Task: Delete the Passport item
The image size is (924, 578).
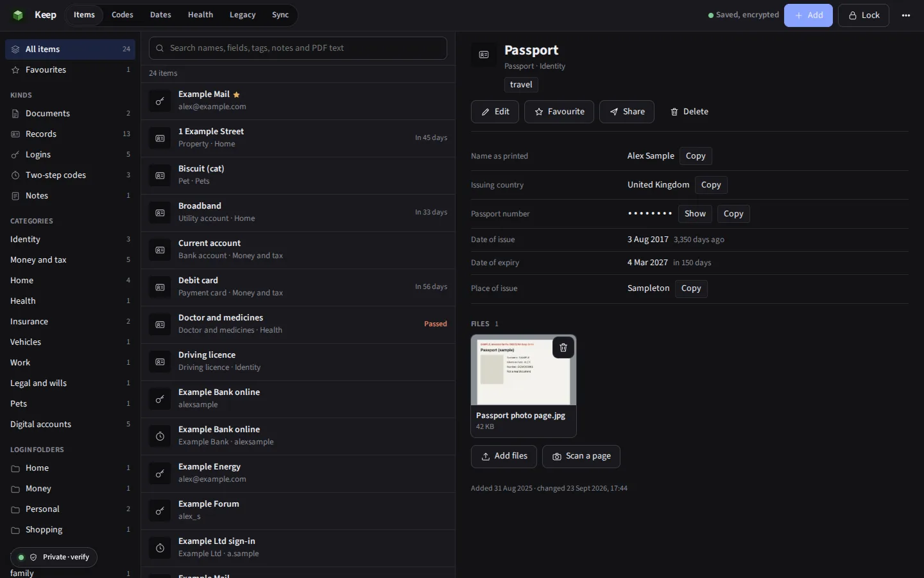Action: click(689, 112)
